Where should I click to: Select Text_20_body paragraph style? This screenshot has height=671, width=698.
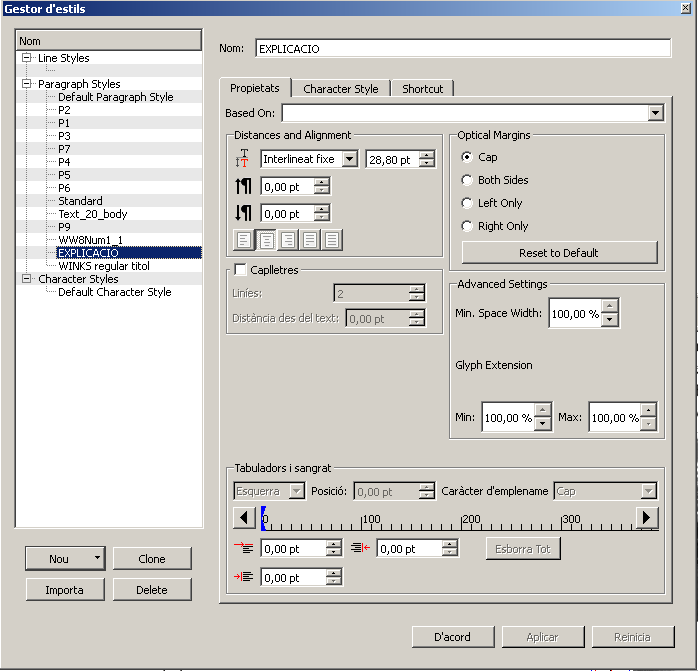93,214
